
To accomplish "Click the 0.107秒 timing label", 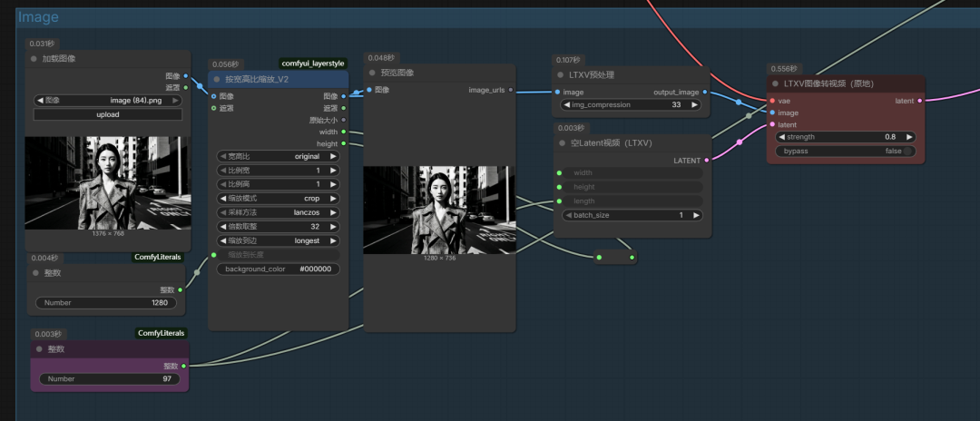I will click(569, 60).
